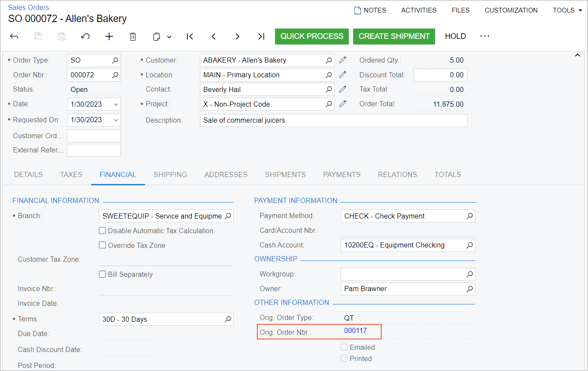The width and height of the screenshot is (588, 371).
Task: Add a new sales order record
Action: (x=109, y=36)
